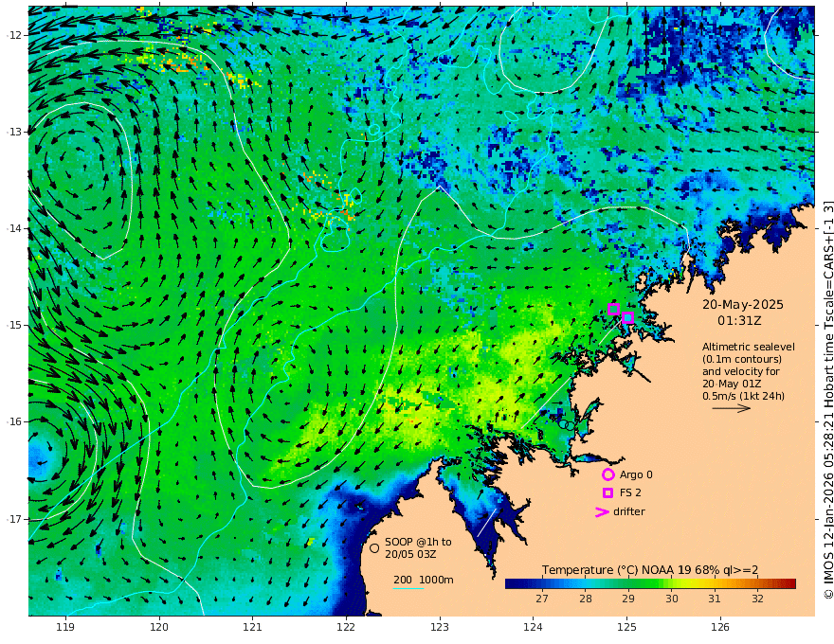834x644 pixels.
Task: Click the color bar value 32
Action: point(758,599)
